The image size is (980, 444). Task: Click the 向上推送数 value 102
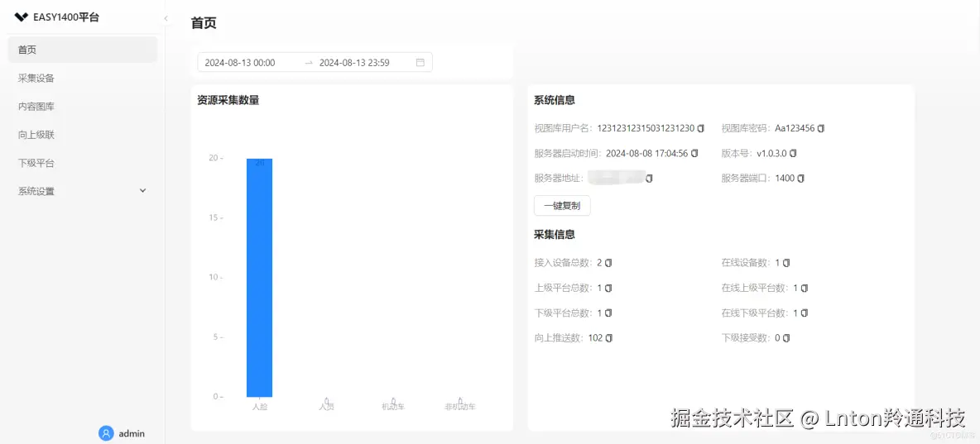[596, 338]
